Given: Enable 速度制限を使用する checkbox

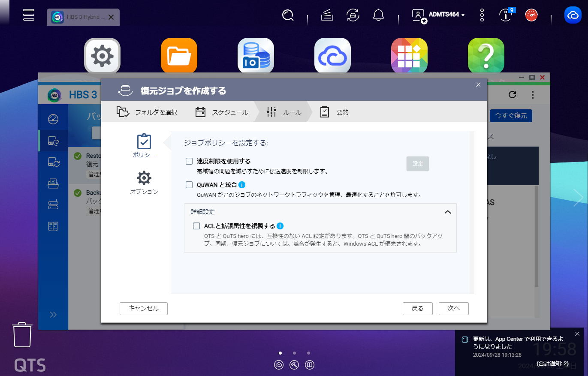Looking at the screenshot, I should pos(189,161).
